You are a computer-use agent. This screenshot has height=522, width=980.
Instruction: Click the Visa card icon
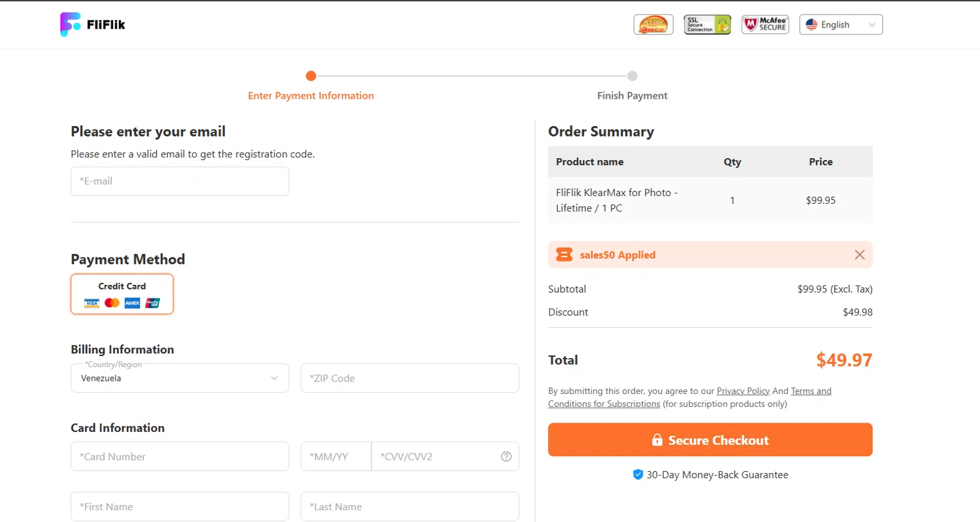[x=92, y=303]
